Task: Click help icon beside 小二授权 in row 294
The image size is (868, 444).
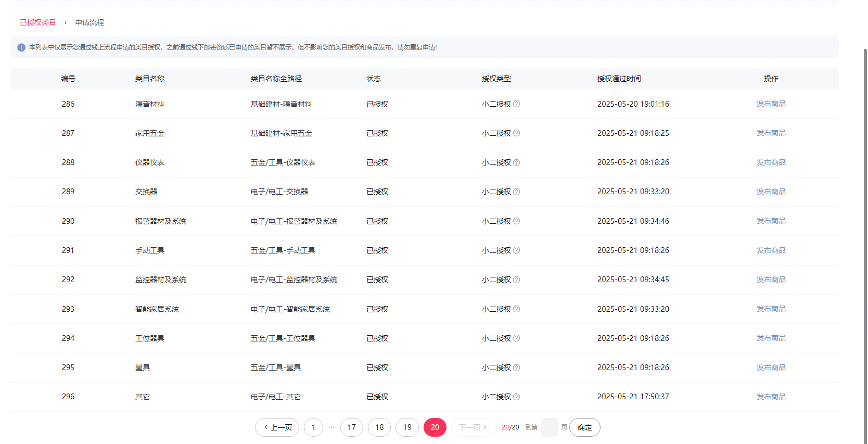Action: [516, 338]
